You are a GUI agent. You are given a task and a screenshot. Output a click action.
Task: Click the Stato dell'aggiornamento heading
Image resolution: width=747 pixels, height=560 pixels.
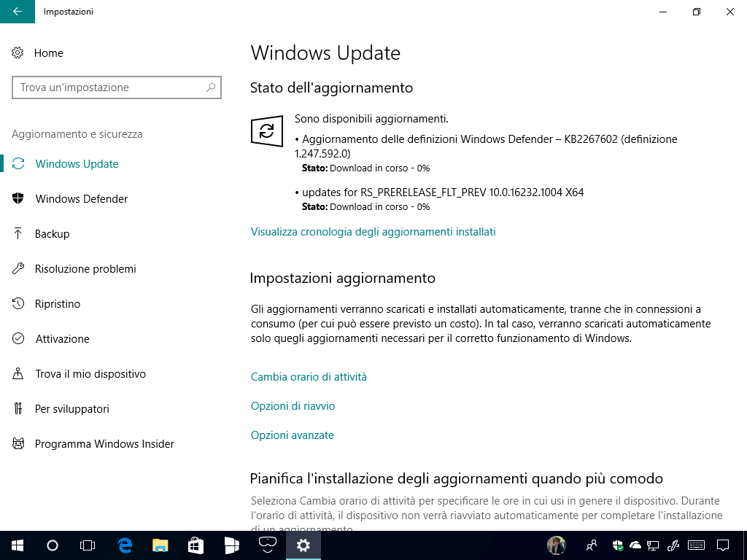pos(331,88)
